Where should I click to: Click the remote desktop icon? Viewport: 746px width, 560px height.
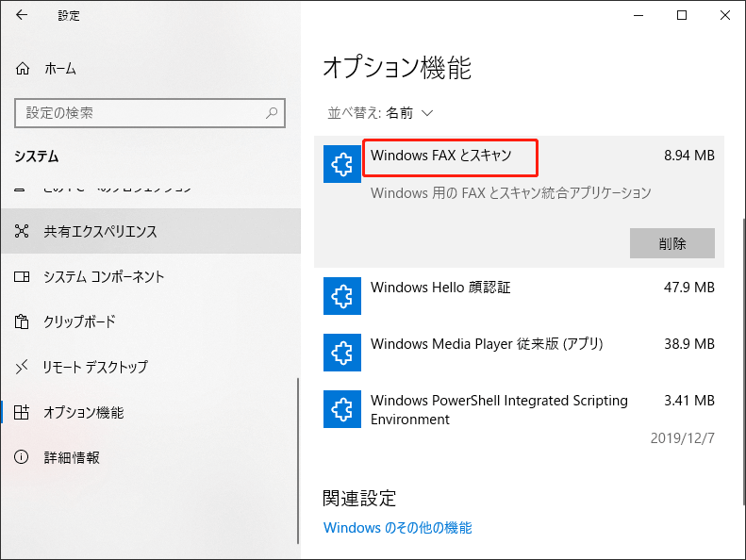click(22, 367)
